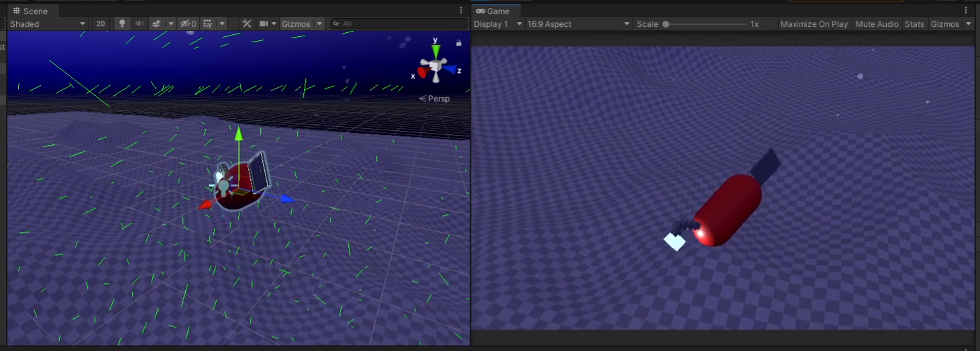The height and width of the screenshot is (351, 980).
Task: Click the blue Z move handle arrow
Action: [287, 198]
